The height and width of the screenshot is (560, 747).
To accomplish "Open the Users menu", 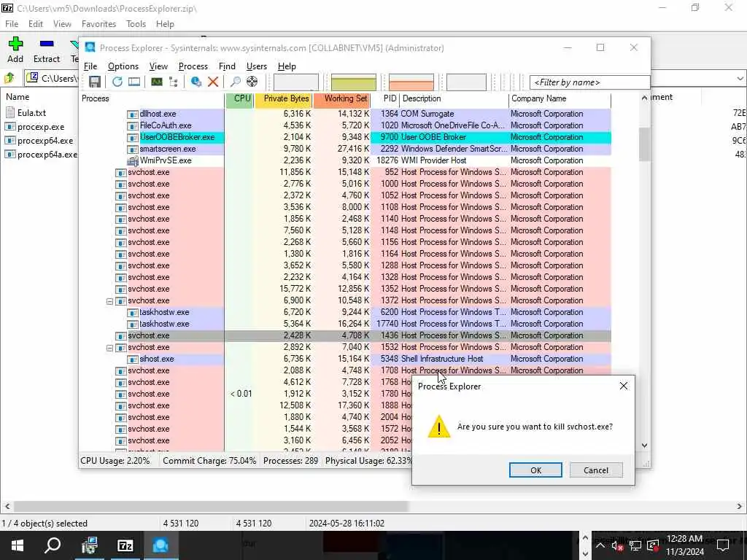I will pyautogui.click(x=256, y=66).
